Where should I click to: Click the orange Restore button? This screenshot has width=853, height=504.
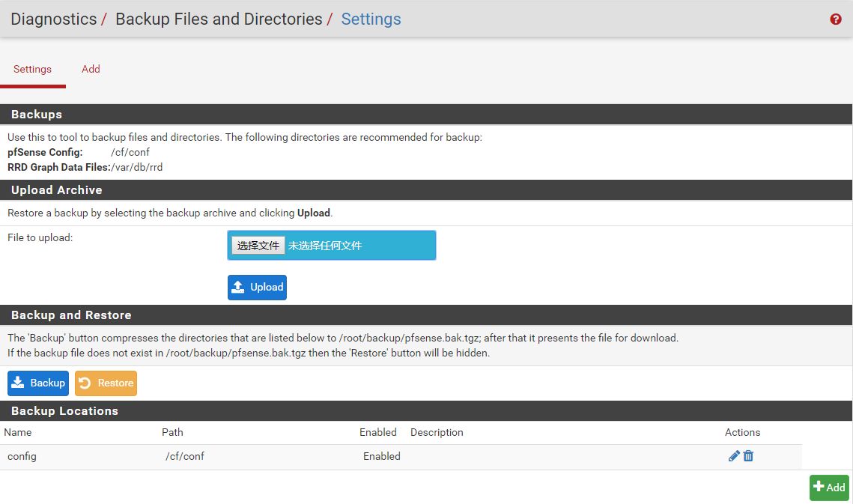106,383
